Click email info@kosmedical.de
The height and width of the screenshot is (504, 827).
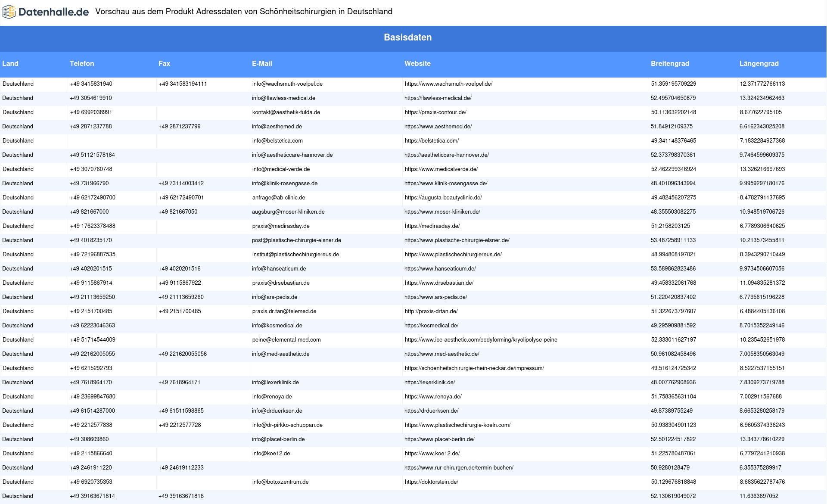[277, 326]
